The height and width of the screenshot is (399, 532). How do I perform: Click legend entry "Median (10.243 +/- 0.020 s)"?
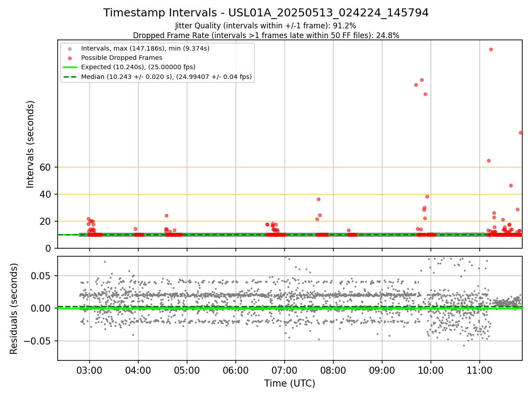click(x=166, y=77)
